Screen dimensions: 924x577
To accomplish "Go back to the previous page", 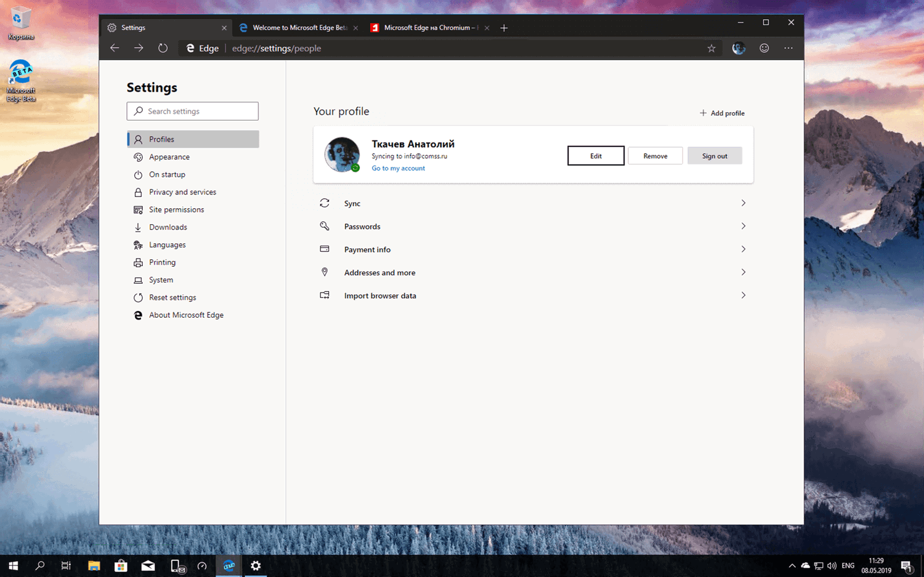I will 115,48.
